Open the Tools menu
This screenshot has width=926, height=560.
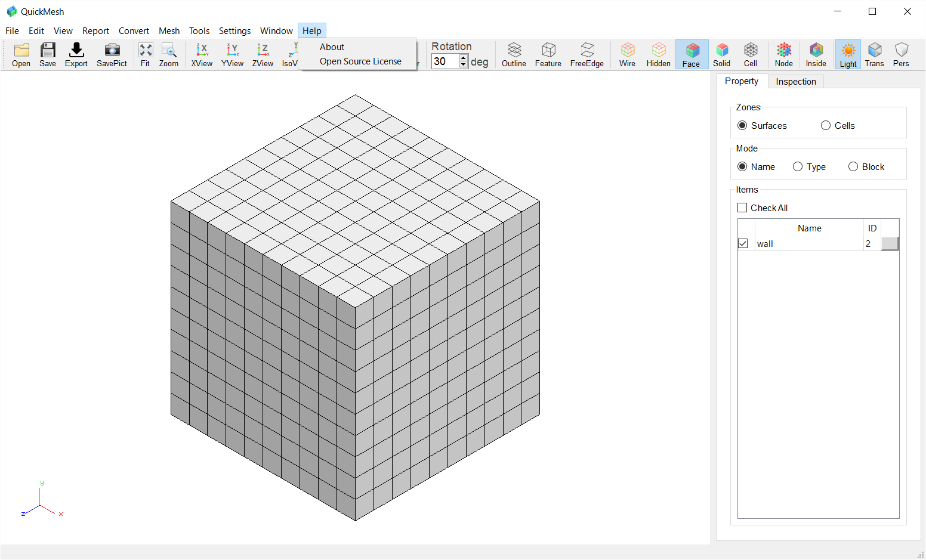pyautogui.click(x=199, y=31)
